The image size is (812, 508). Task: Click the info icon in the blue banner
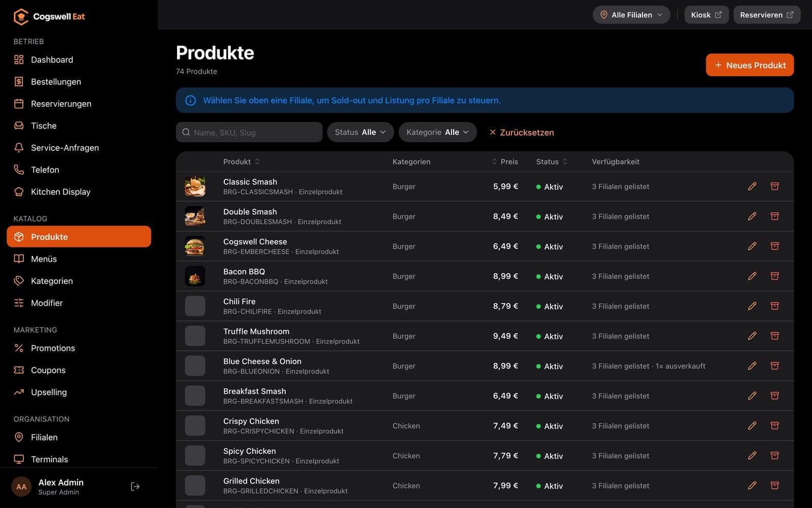[x=191, y=101]
